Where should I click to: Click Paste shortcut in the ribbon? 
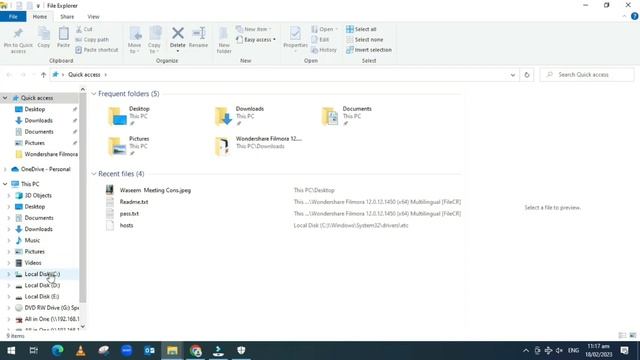[97, 50]
